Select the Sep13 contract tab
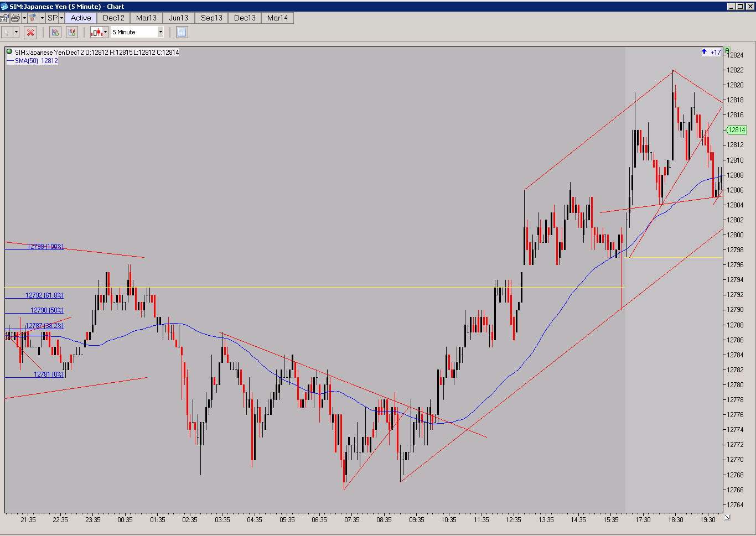The height and width of the screenshot is (536, 756). [x=211, y=18]
